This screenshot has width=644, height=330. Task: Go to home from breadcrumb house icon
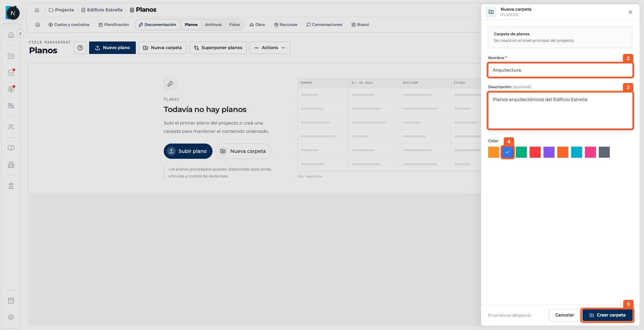tap(37, 10)
